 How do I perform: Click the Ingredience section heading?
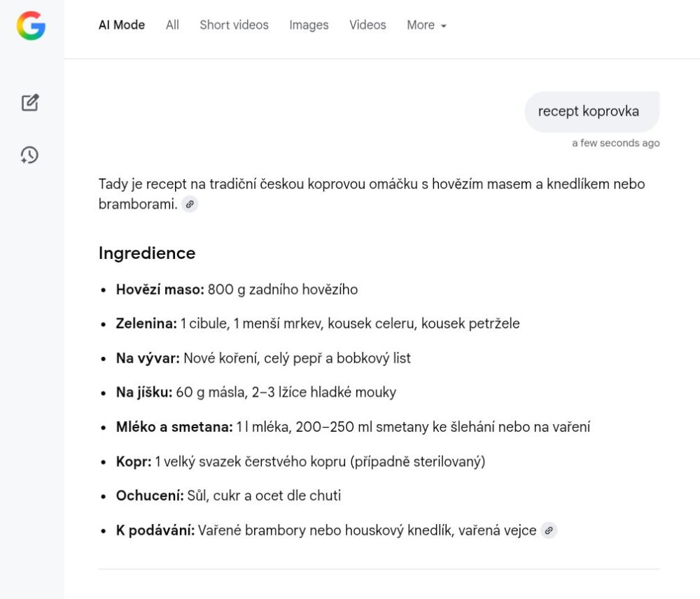tap(147, 253)
